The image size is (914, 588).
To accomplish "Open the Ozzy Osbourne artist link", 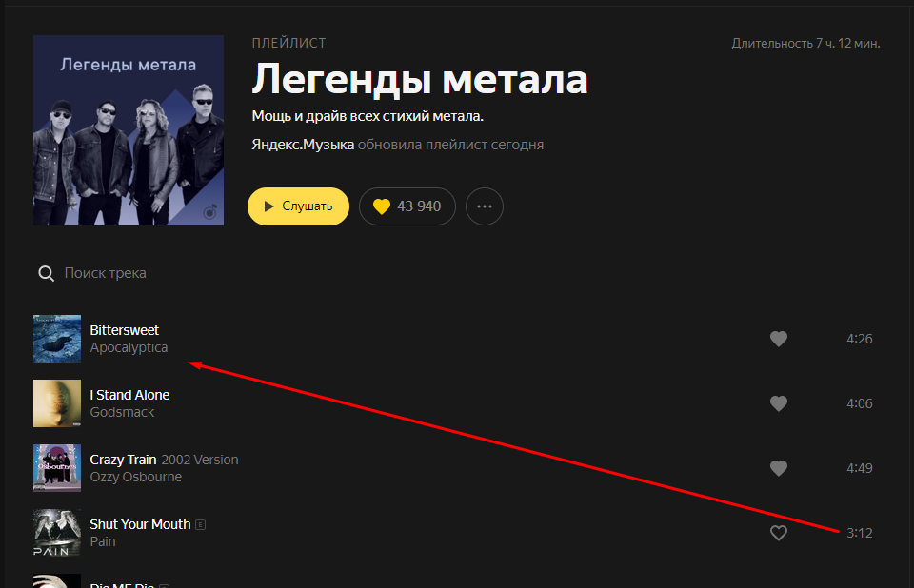I will (136, 477).
